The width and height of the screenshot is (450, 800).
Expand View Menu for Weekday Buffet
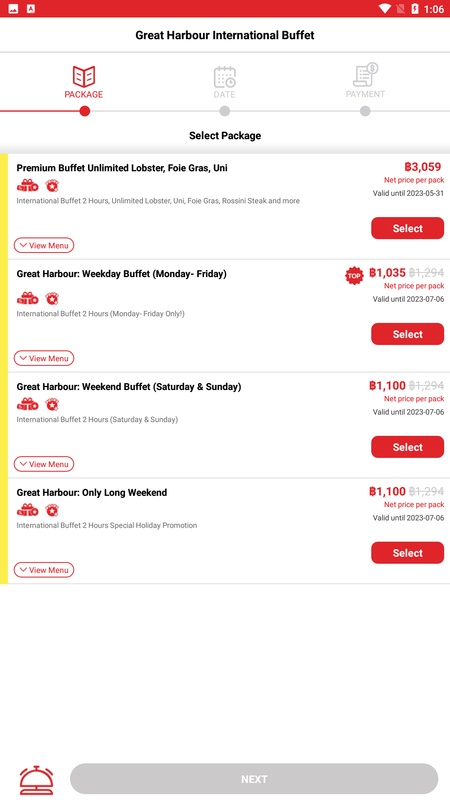pos(44,358)
